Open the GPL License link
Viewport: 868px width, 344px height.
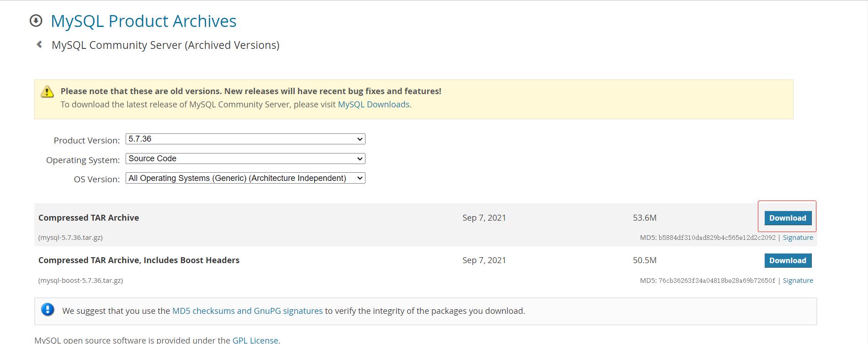click(255, 340)
